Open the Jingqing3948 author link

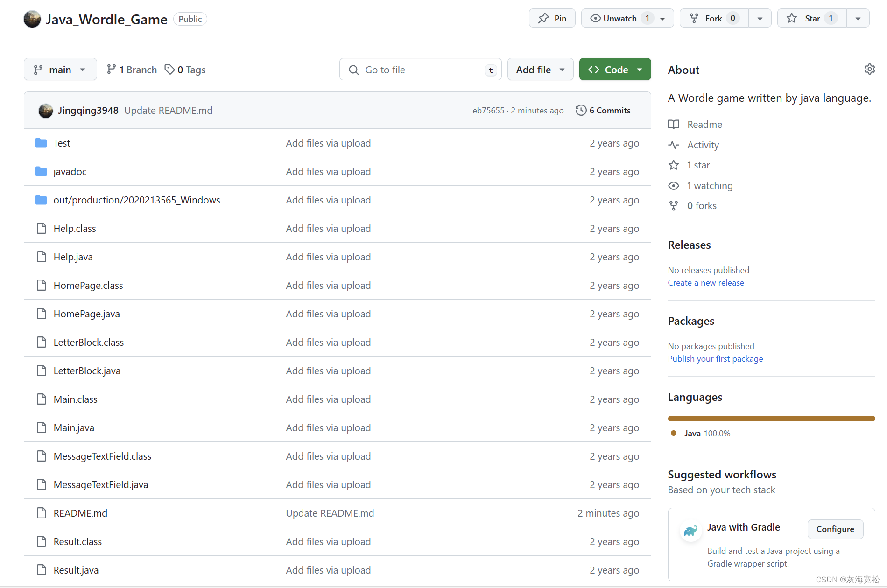pos(88,110)
